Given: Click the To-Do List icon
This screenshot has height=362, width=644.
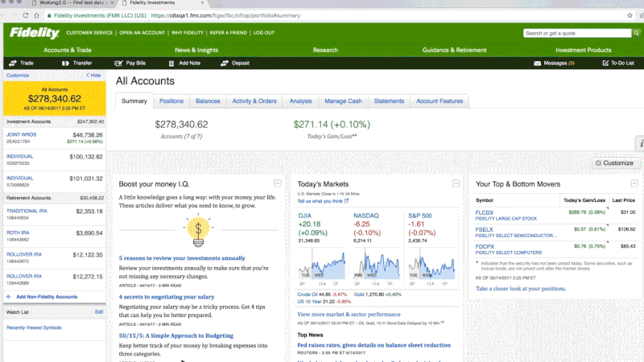Looking at the screenshot, I should click(605, 64).
